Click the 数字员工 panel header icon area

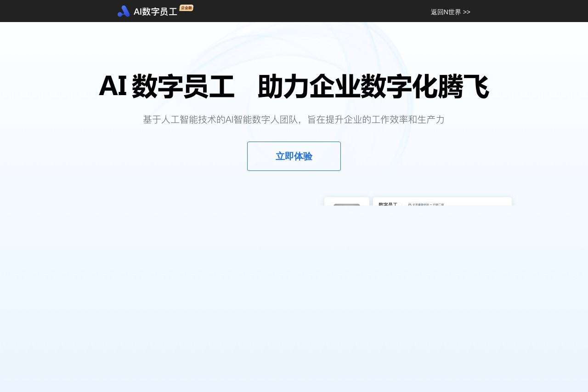[387, 205]
